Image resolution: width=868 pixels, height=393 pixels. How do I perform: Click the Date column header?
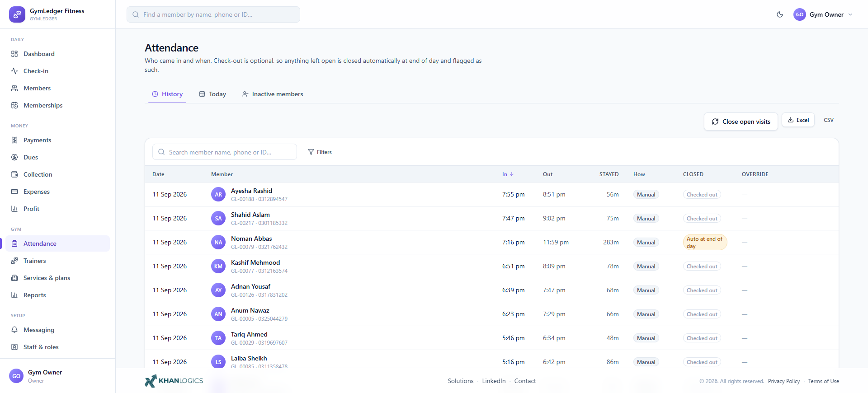click(158, 174)
